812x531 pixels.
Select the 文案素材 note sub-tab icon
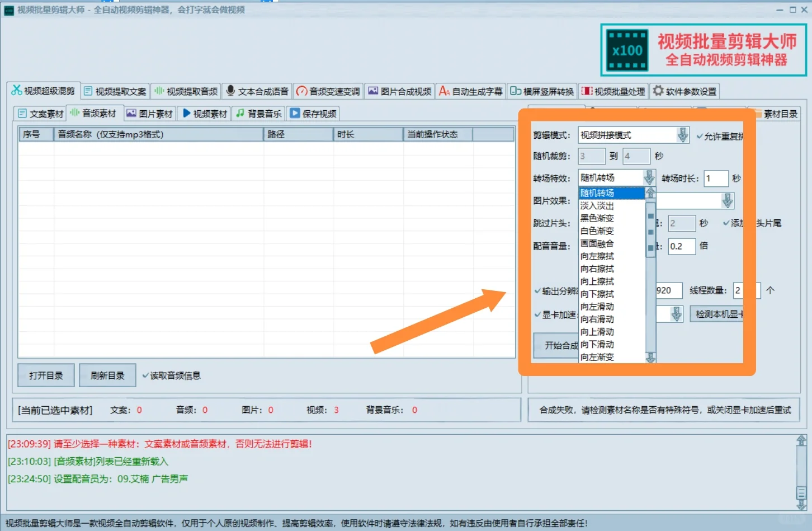[x=22, y=114]
